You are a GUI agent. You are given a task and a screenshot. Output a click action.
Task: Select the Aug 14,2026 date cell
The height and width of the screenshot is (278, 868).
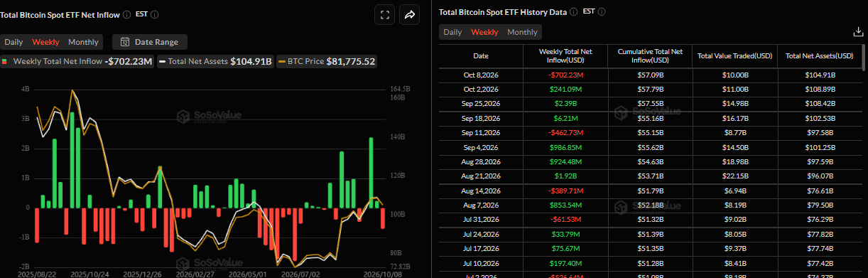click(x=481, y=191)
